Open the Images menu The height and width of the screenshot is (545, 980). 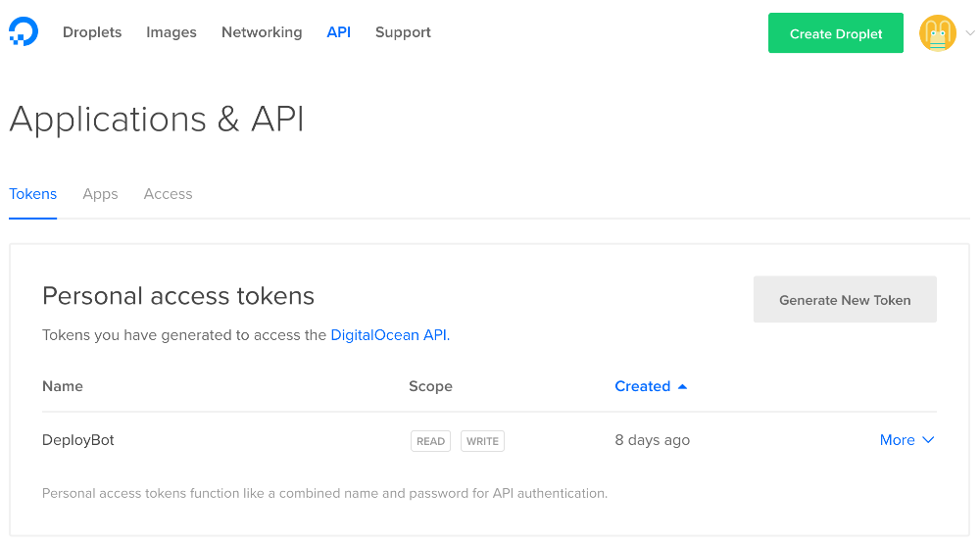(171, 32)
